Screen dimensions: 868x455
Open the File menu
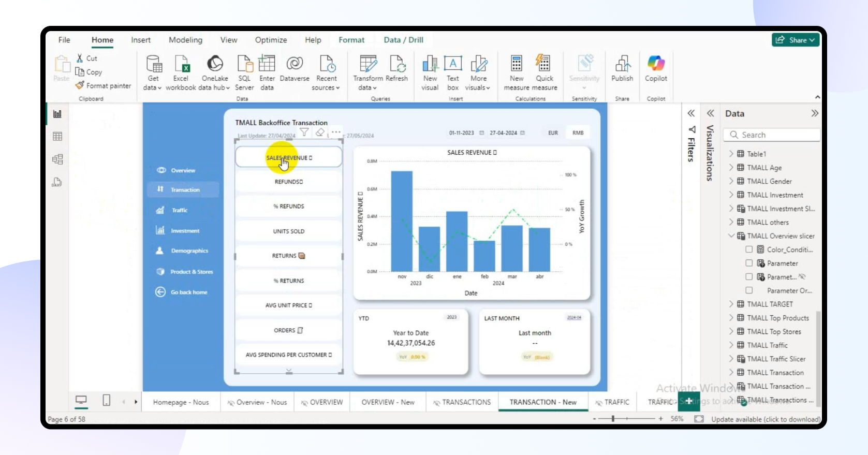[64, 40]
